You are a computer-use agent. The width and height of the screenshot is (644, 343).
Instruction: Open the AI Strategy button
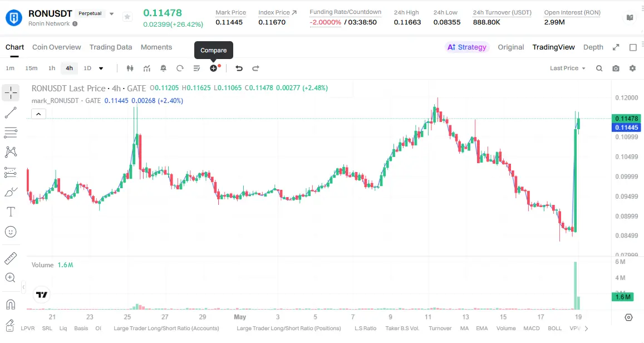coord(467,47)
